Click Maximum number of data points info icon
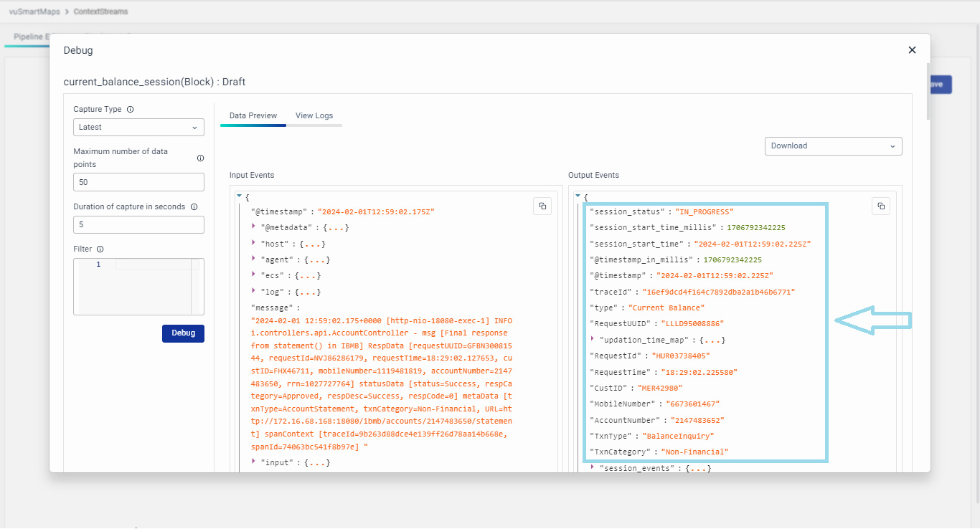The image size is (980, 529). pos(200,158)
